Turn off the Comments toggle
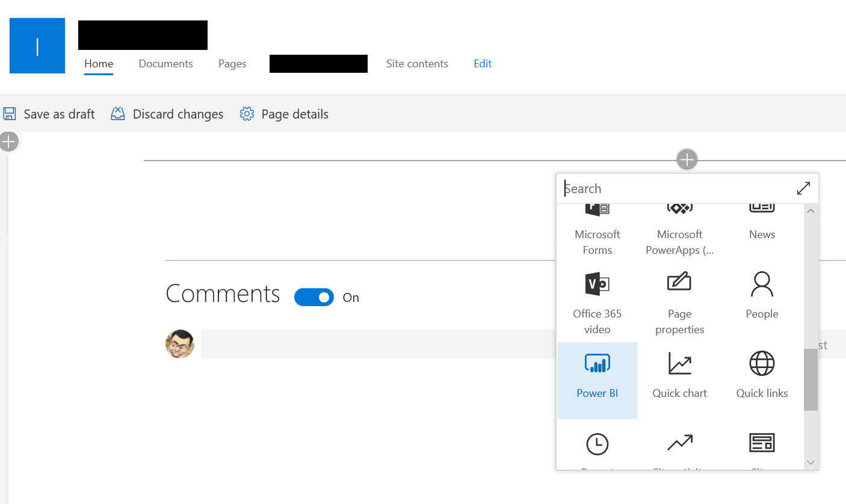846x504 pixels. click(x=313, y=297)
